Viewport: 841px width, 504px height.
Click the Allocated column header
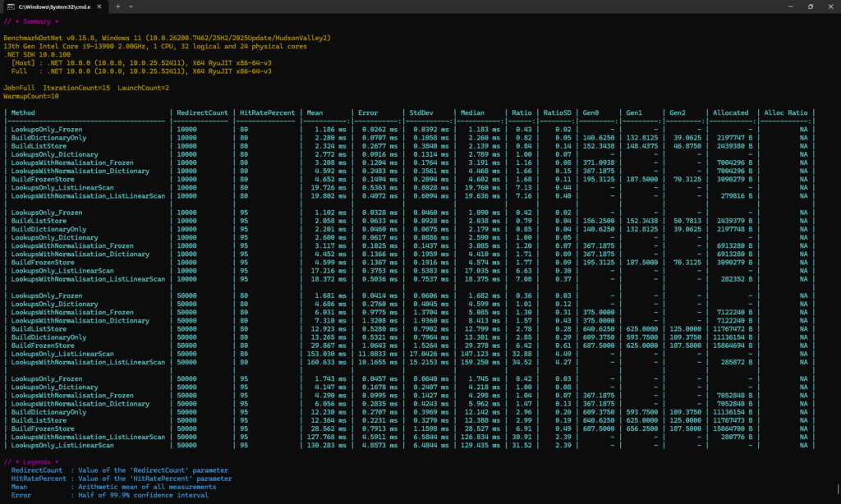(732, 112)
